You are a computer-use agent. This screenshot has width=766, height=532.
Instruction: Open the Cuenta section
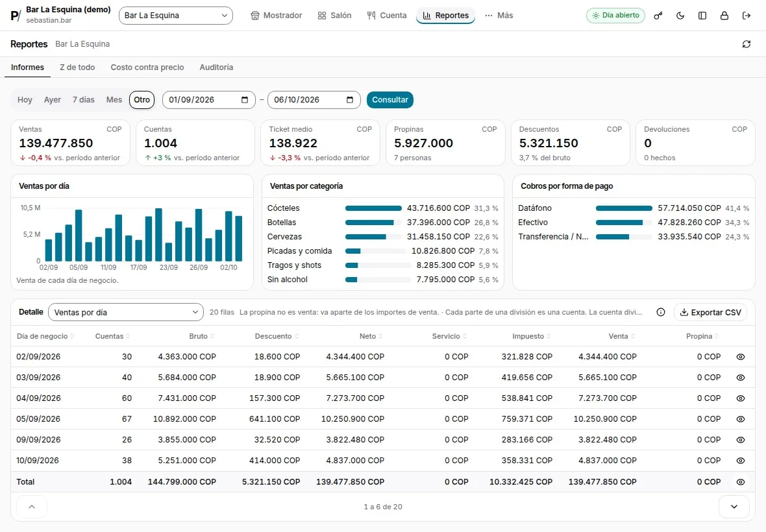tap(386, 16)
